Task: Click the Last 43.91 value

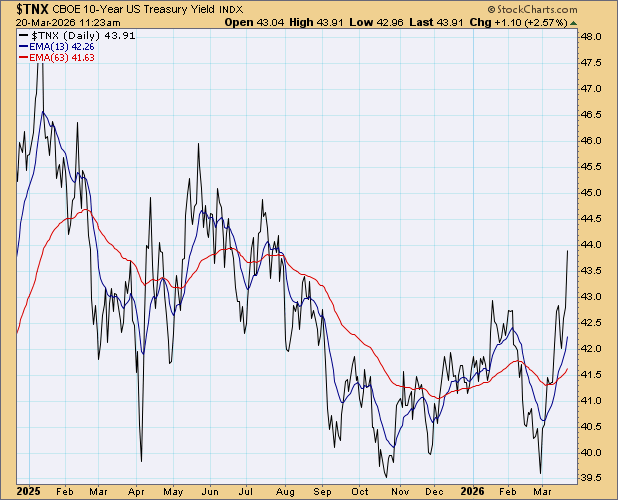Action: click(436, 22)
